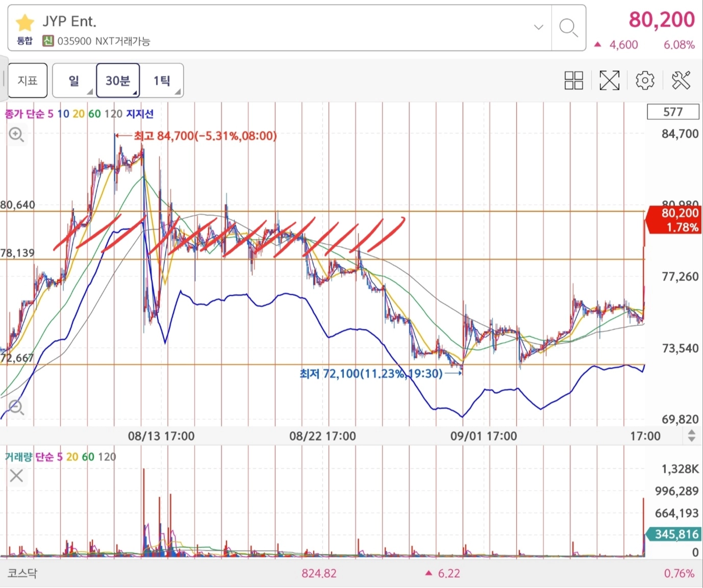Zoom out on the price chart

pyautogui.click(x=16, y=407)
